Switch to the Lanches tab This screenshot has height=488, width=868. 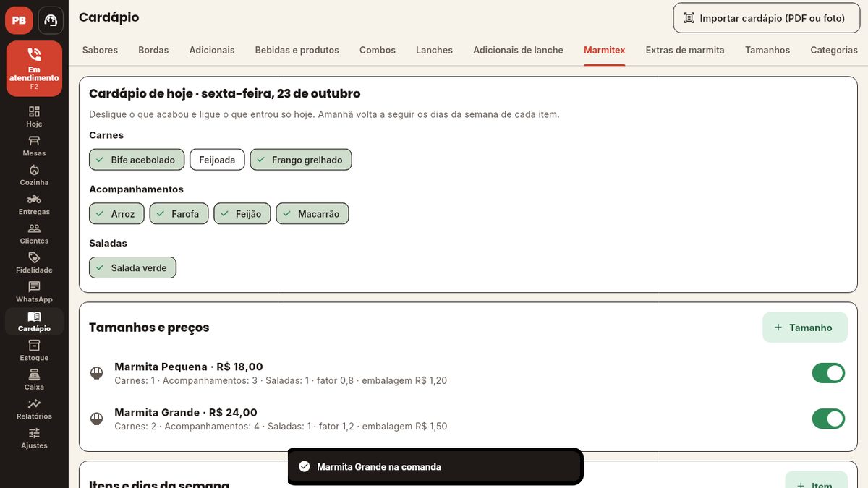click(x=434, y=50)
